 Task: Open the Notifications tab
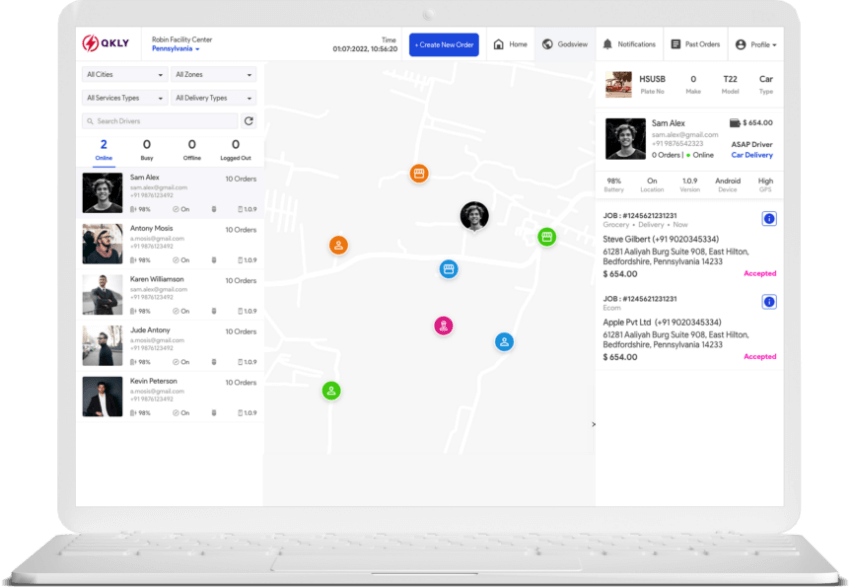629,44
